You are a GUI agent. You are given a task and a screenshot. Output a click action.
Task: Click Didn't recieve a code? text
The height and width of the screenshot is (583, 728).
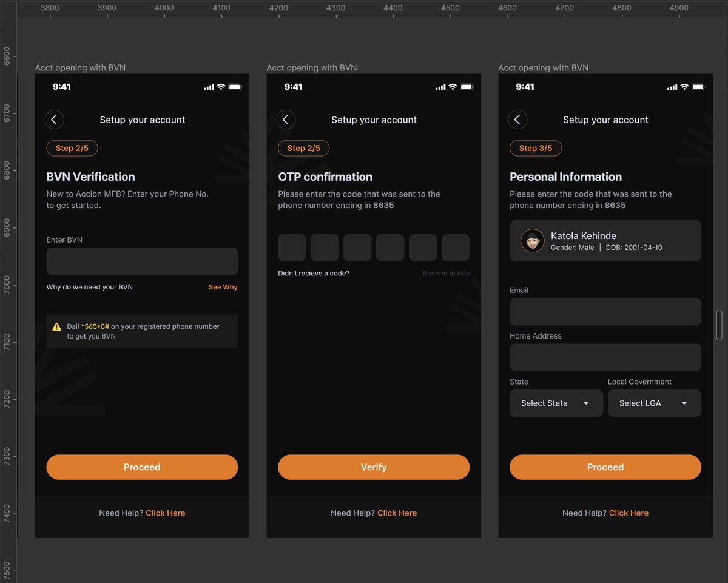314,274
